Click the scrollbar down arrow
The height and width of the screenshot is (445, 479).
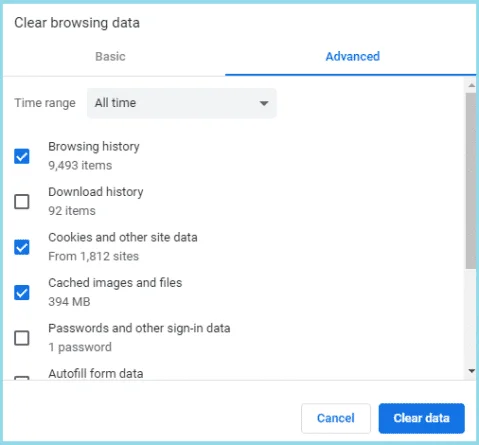[x=471, y=371]
